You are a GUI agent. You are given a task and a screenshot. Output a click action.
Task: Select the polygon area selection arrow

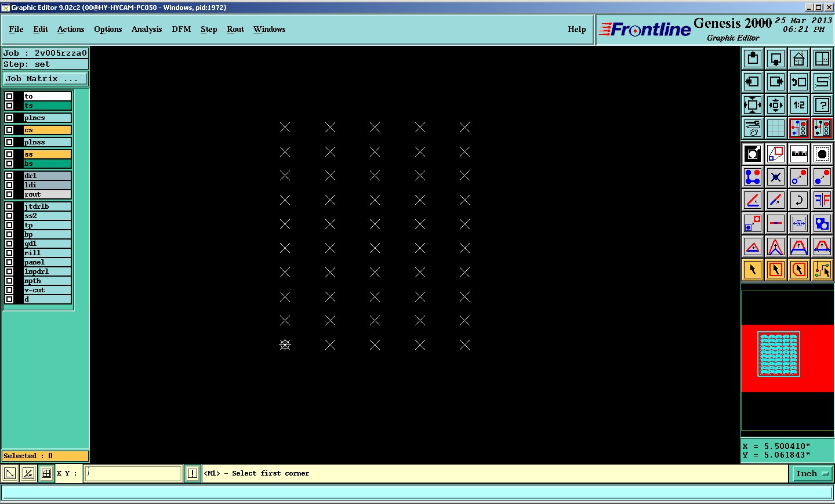[799, 270]
